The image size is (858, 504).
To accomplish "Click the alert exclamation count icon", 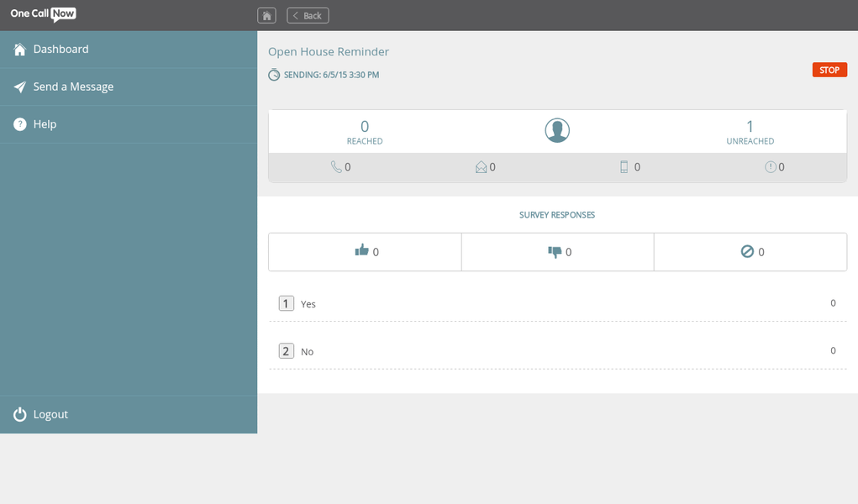I will (771, 167).
